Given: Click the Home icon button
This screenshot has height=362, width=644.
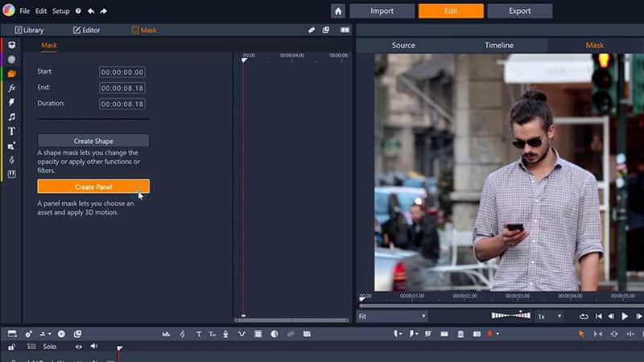Looking at the screenshot, I should 338,11.
